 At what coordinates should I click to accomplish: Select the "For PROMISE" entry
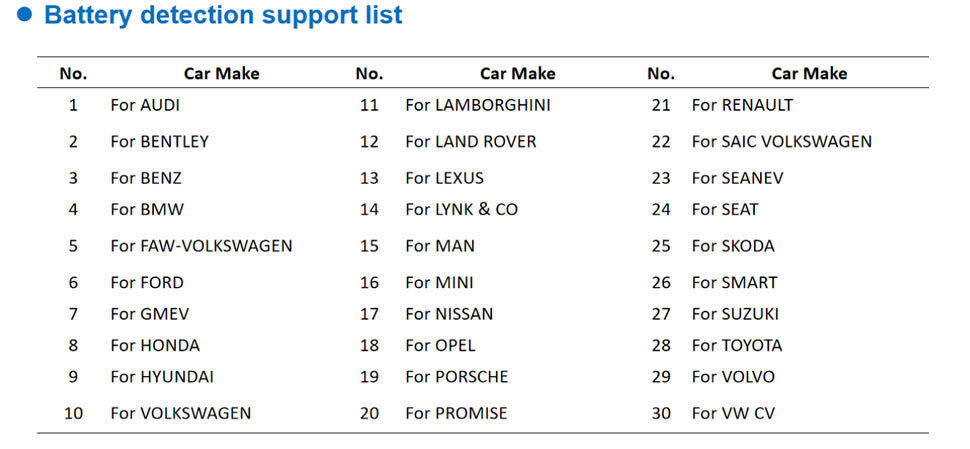(x=456, y=413)
